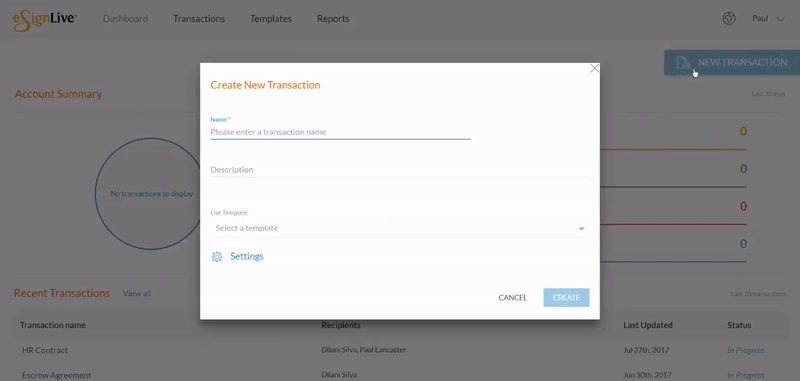Screen dimensions: 800x381
Task: Open the globe language icon
Action: click(729, 19)
